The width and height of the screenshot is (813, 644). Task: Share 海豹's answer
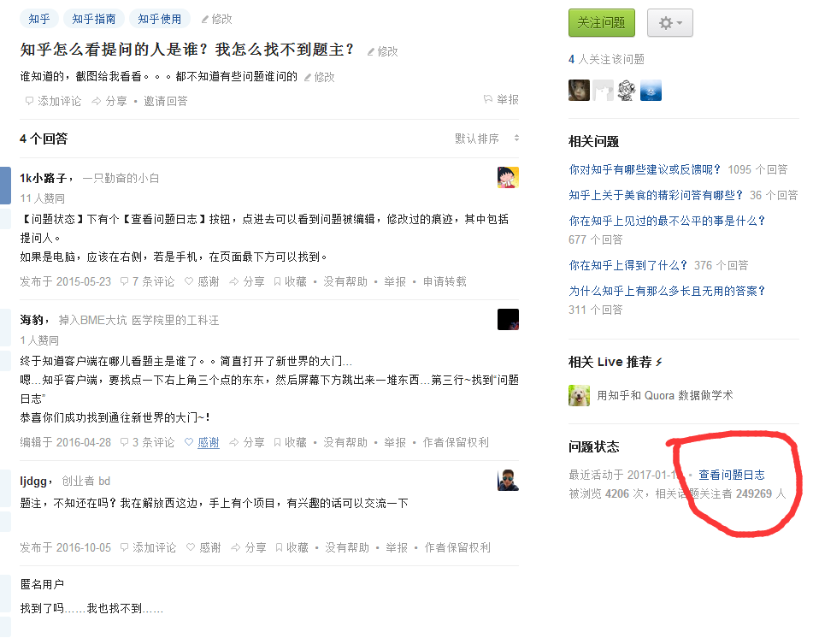tap(247, 442)
